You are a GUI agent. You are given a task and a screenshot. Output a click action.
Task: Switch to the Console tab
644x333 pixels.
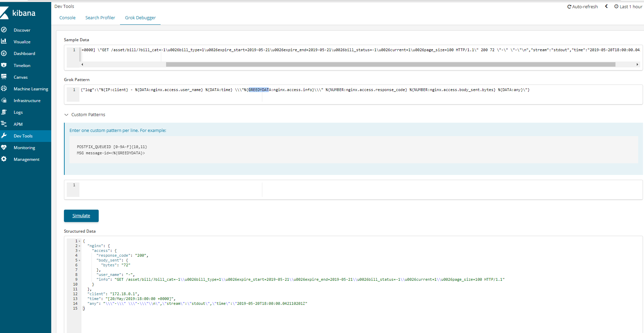click(67, 18)
